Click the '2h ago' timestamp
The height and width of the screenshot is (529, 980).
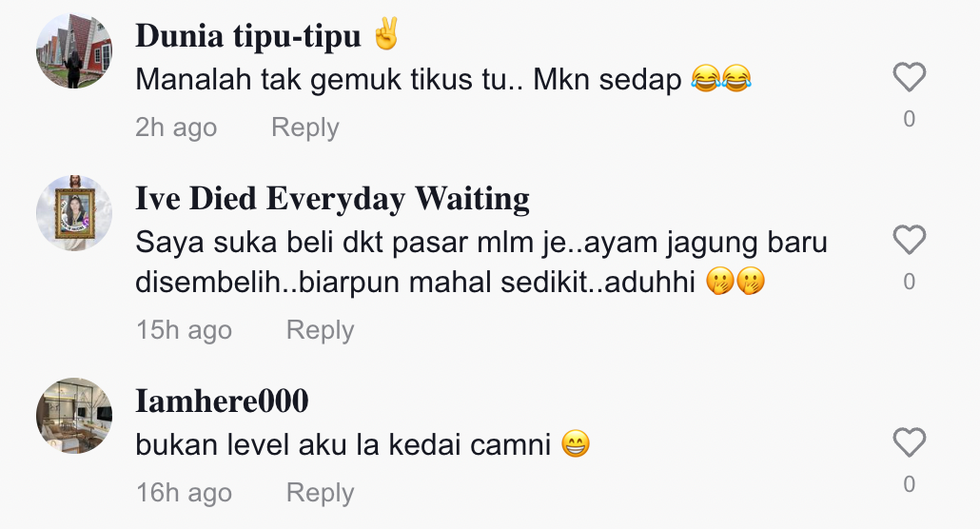[x=176, y=127]
